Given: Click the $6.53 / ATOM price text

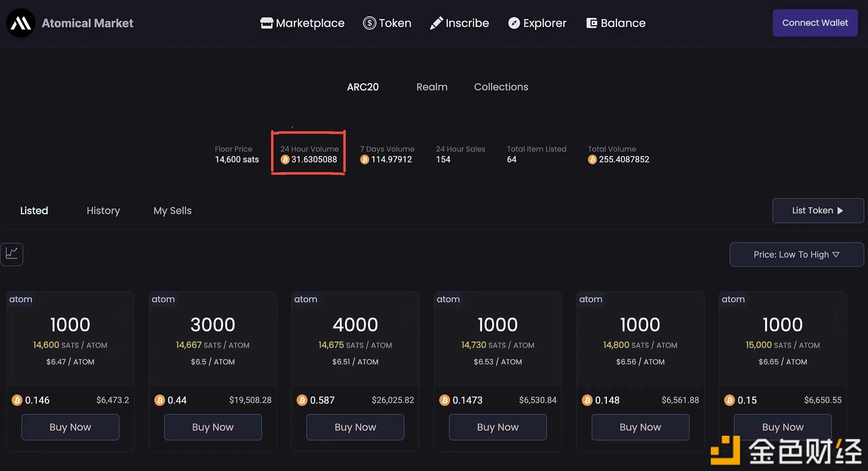Looking at the screenshot, I should [x=498, y=362].
